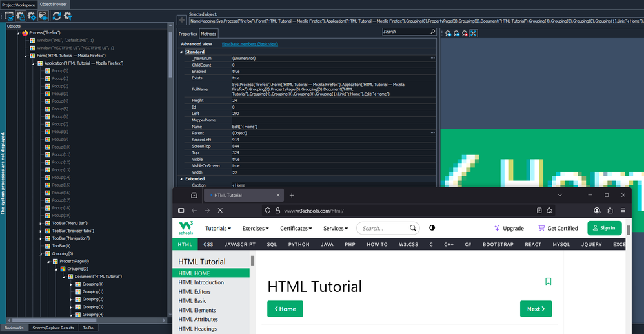Open the Services dropdown menu
The height and width of the screenshot is (334, 644).
pyautogui.click(x=336, y=228)
